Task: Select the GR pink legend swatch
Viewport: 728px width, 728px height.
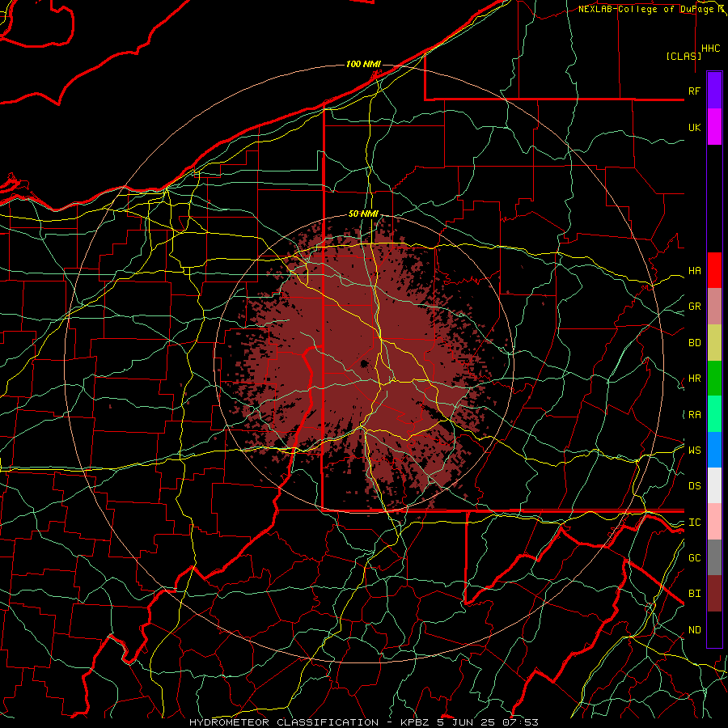Action: tap(714, 307)
